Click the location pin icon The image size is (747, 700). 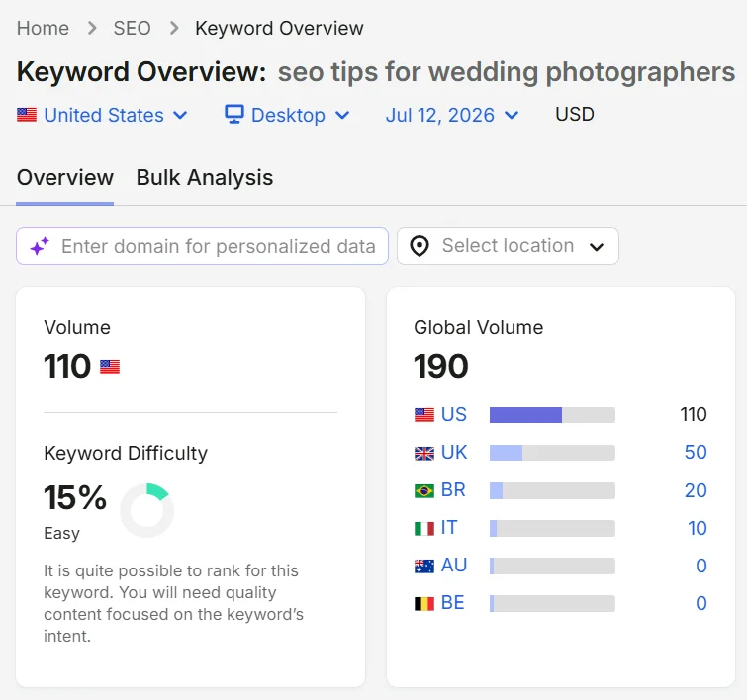(x=420, y=246)
